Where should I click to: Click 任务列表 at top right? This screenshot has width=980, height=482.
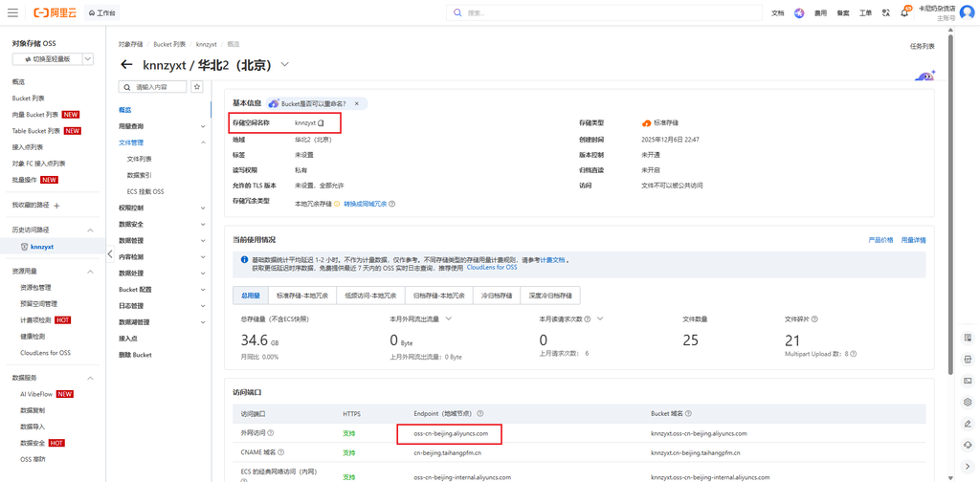[922, 46]
